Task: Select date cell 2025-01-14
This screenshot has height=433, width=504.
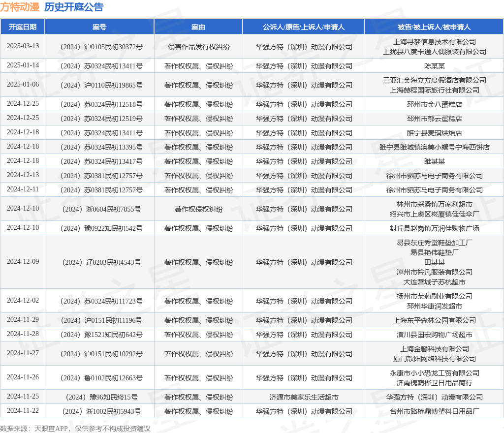Action: click(23, 65)
